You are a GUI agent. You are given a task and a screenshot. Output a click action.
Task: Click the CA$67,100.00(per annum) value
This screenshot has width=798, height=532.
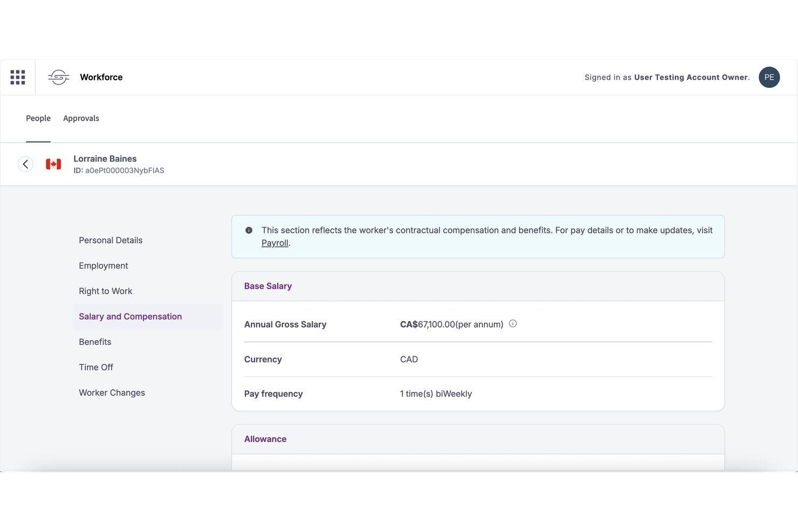point(452,324)
